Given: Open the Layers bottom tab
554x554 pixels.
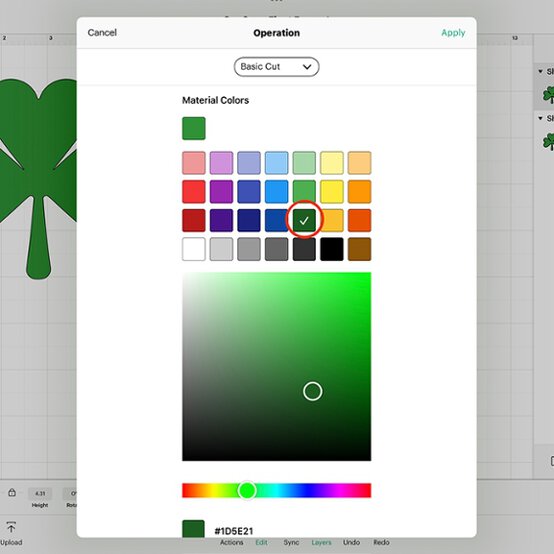Looking at the screenshot, I should coord(321,542).
